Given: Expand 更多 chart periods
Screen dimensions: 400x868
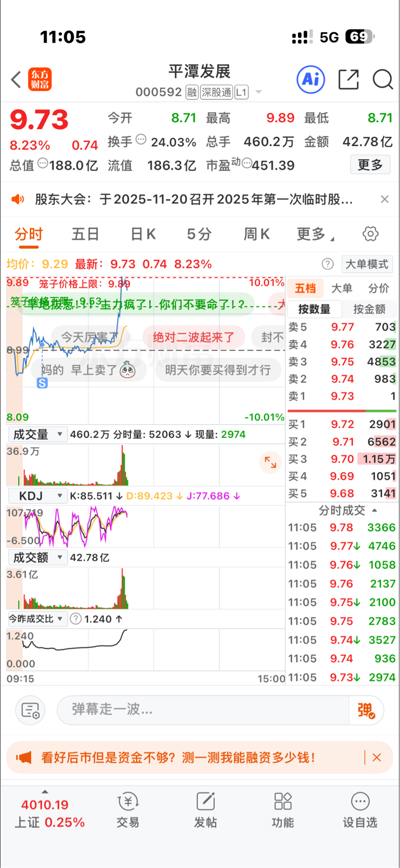Looking at the screenshot, I should point(315,234).
